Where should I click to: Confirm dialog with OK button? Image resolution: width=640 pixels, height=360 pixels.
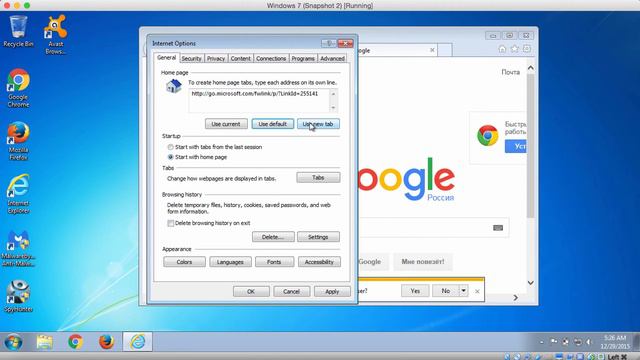[x=251, y=291]
